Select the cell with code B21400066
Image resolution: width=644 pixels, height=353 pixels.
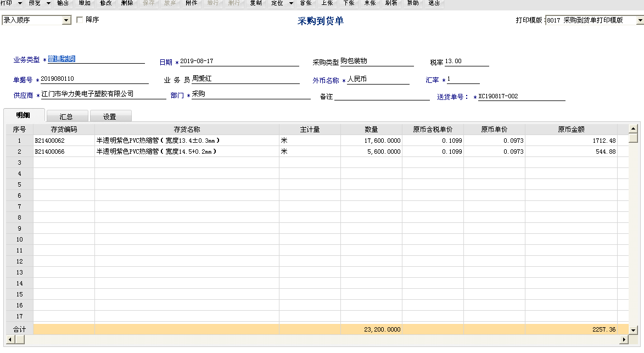pos(64,152)
